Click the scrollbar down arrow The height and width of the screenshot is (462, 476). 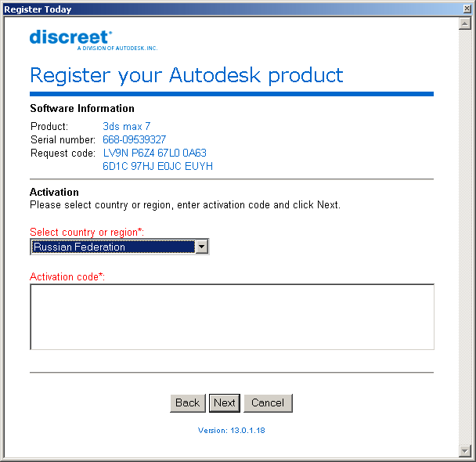pos(464,451)
